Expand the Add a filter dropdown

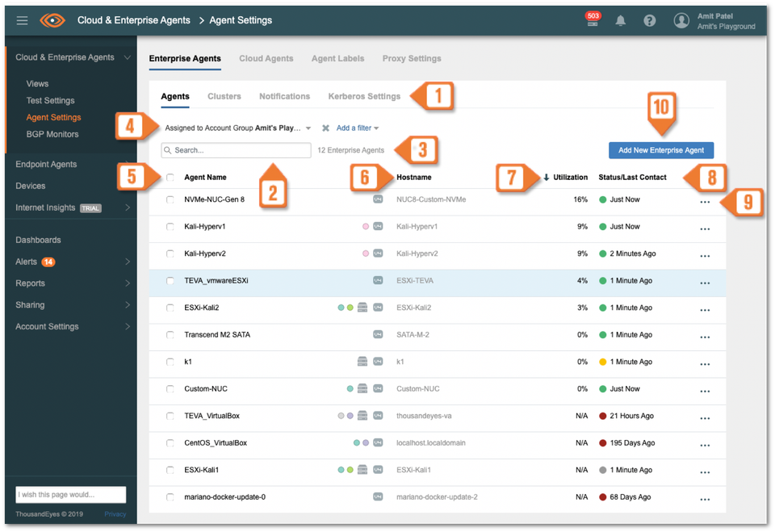[x=358, y=128]
